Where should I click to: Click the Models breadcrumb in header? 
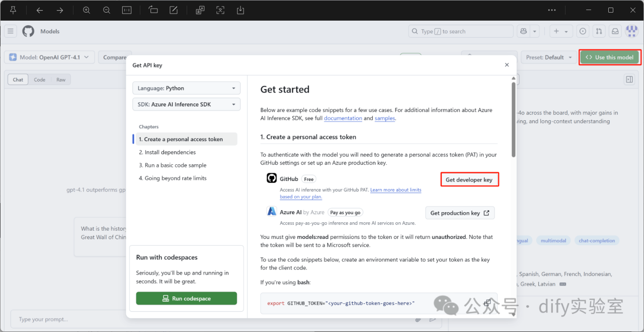pos(50,31)
